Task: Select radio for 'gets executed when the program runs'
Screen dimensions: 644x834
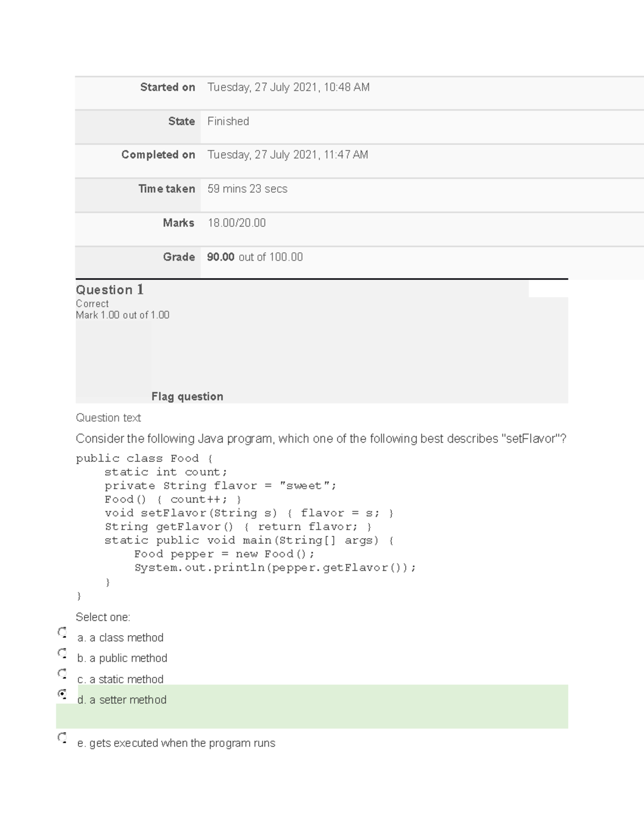Action: coord(62,737)
